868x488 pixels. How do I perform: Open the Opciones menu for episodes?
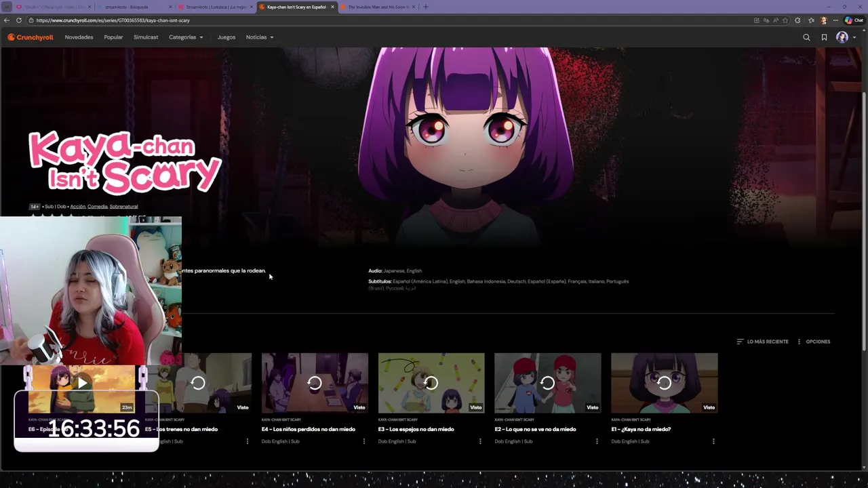pyautogui.click(x=814, y=342)
